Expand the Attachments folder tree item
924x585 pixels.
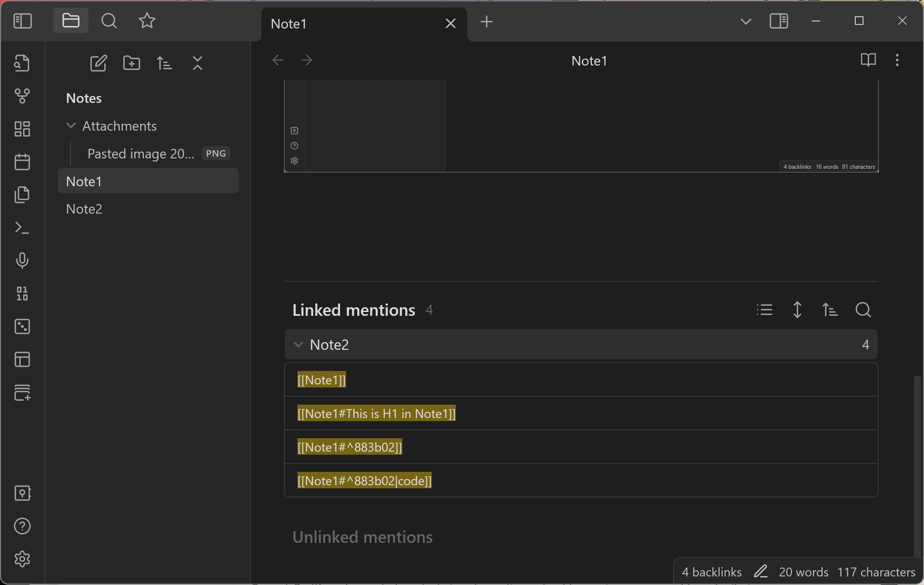point(70,125)
